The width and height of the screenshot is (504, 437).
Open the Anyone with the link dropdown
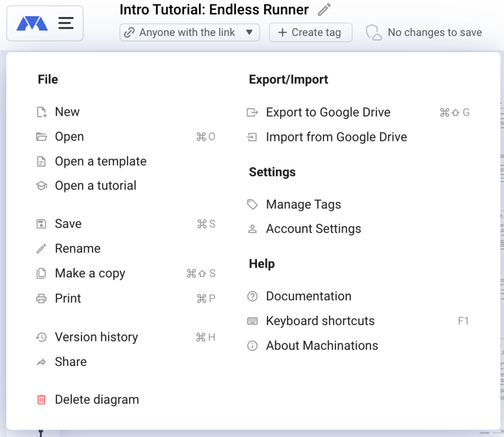(x=189, y=32)
